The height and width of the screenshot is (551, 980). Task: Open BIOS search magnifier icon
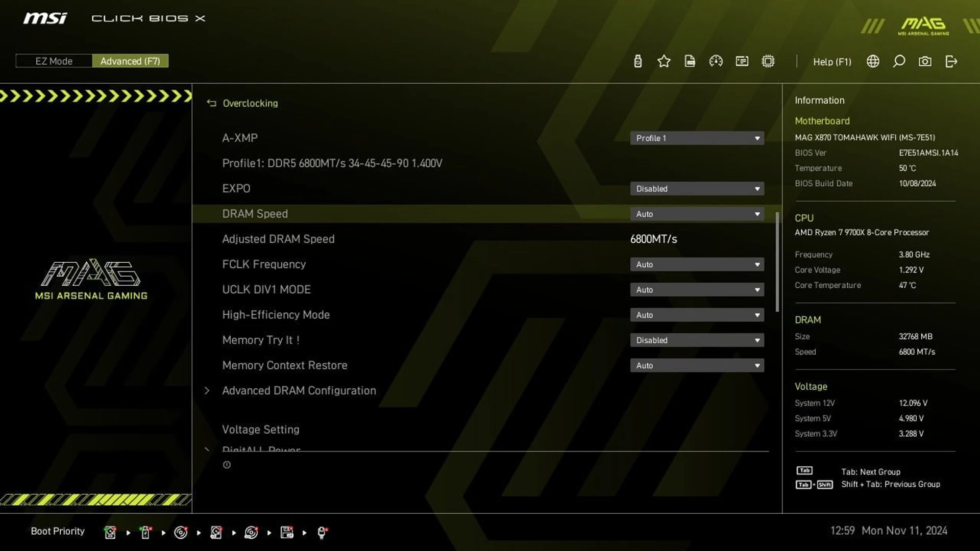899,62
